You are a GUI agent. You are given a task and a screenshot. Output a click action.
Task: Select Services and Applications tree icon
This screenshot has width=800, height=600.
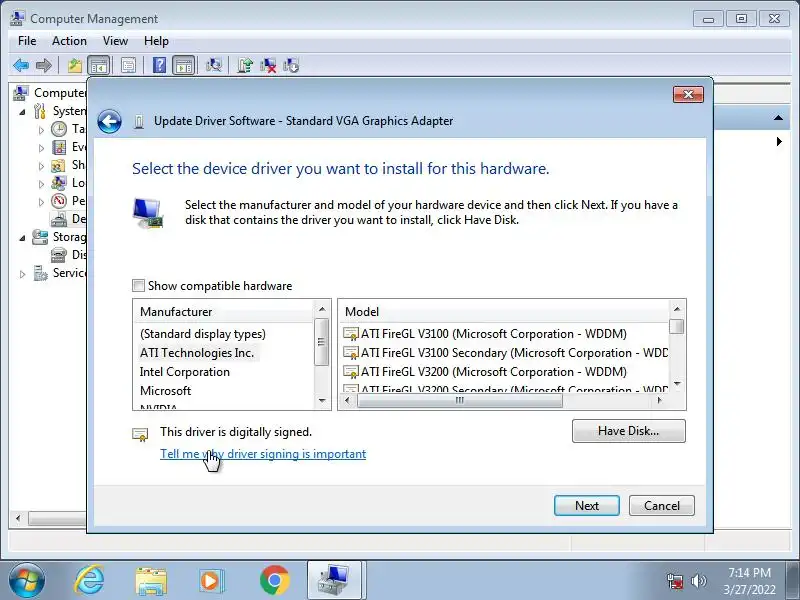[40, 273]
